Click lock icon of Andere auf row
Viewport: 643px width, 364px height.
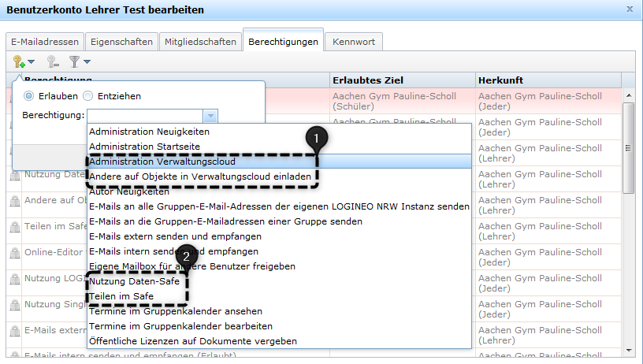(x=15, y=201)
